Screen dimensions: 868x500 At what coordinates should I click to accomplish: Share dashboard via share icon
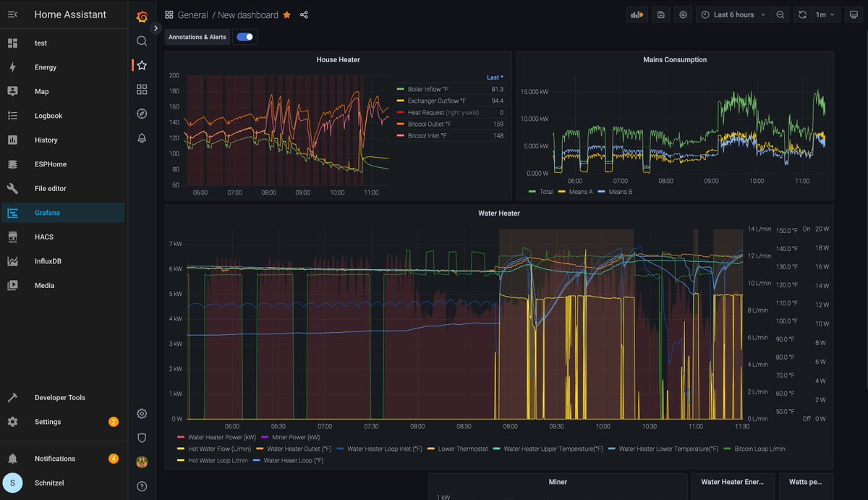(x=304, y=14)
